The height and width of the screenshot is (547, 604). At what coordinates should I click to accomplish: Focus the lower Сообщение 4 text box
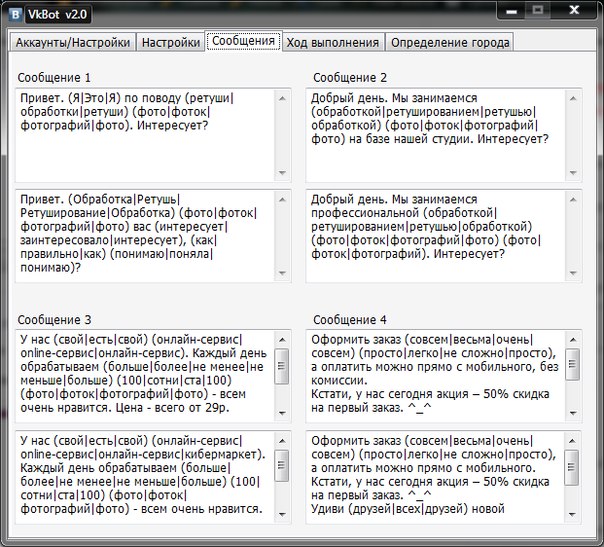[435, 474]
